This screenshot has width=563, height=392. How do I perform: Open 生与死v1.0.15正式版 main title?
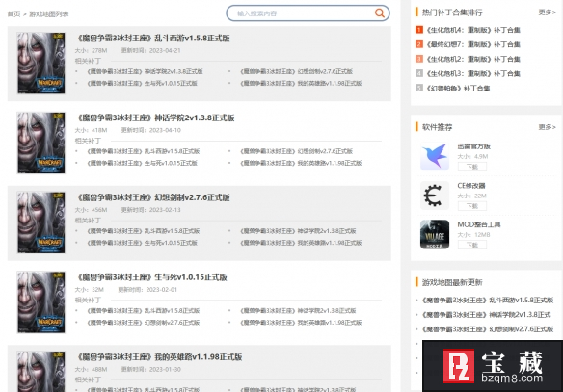(x=152, y=276)
